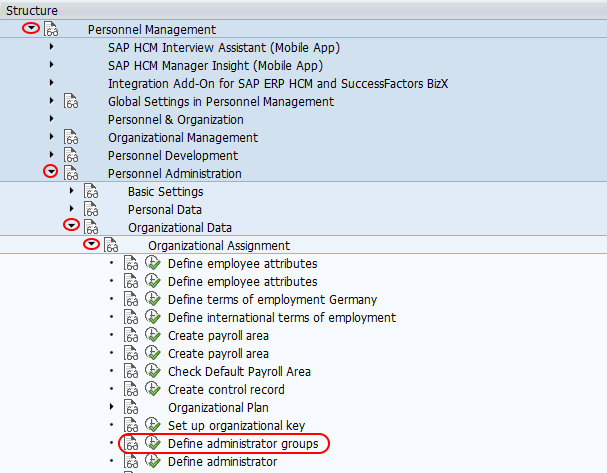Select the Organizational Assignment text

tap(219, 246)
